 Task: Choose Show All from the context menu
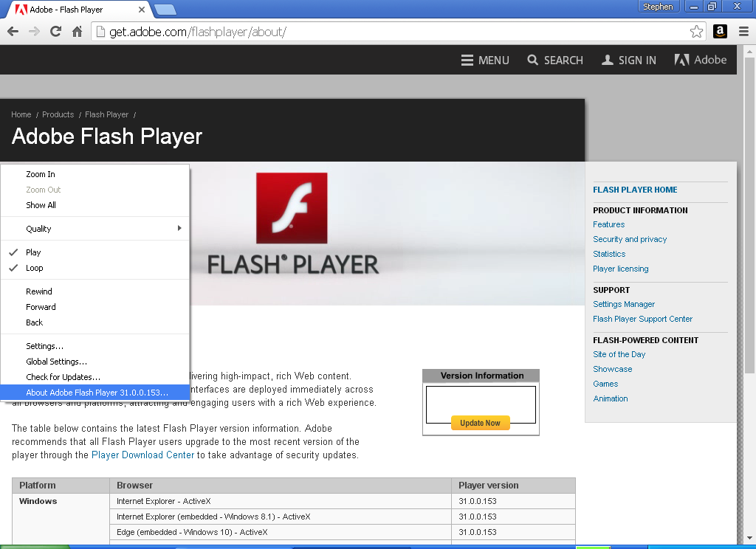(95, 205)
